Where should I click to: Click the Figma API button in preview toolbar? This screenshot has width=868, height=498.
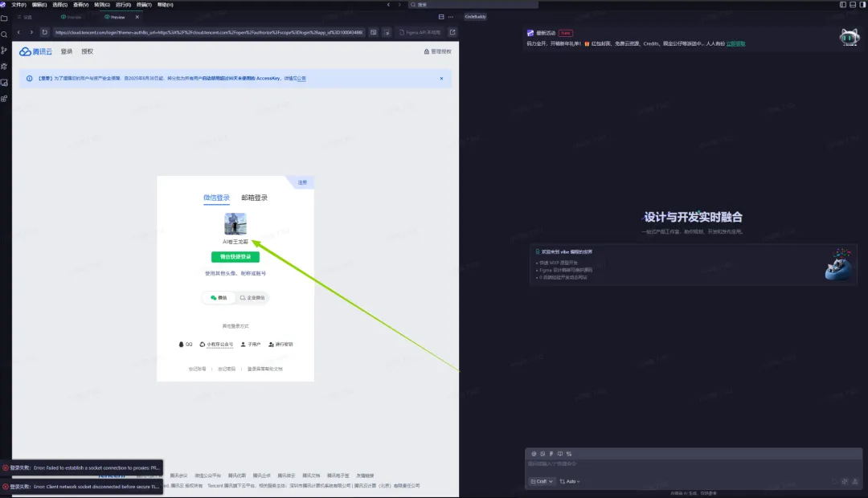tap(420, 32)
